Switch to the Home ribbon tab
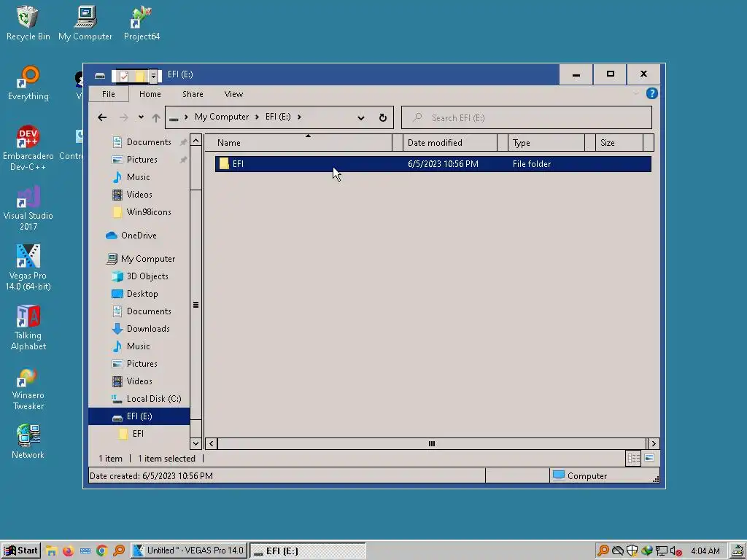747x560 pixels. (x=150, y=94)
